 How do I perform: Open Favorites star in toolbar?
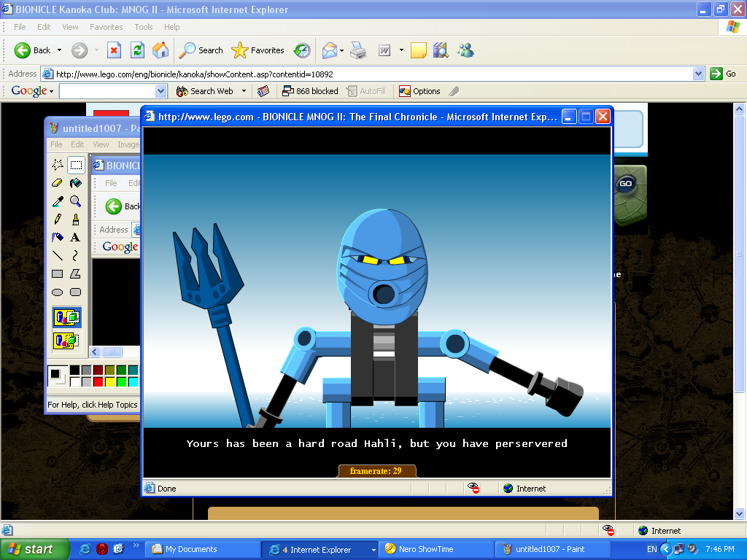239,50
